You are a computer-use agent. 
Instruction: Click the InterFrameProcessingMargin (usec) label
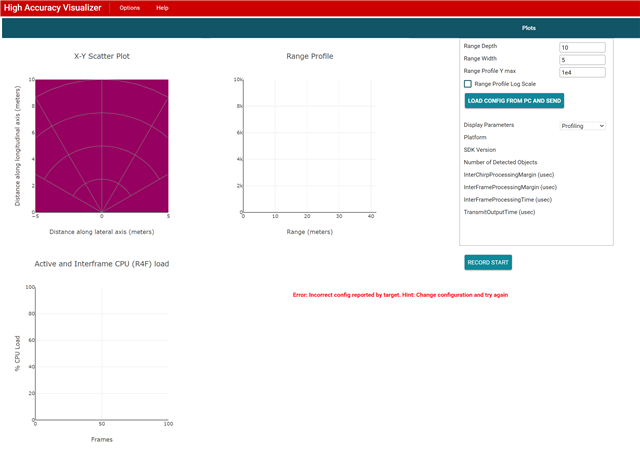pos(510,187)
